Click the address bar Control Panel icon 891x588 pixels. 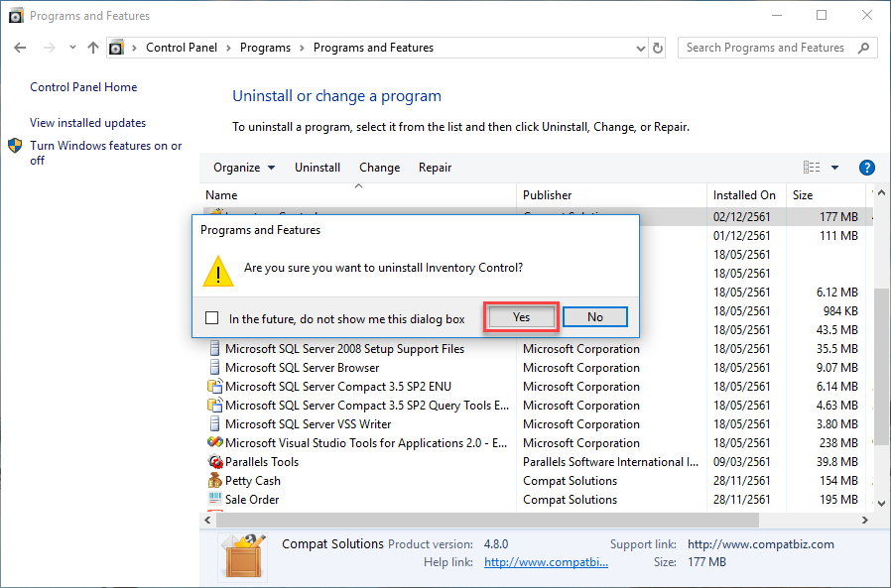(x=116, y=48)
